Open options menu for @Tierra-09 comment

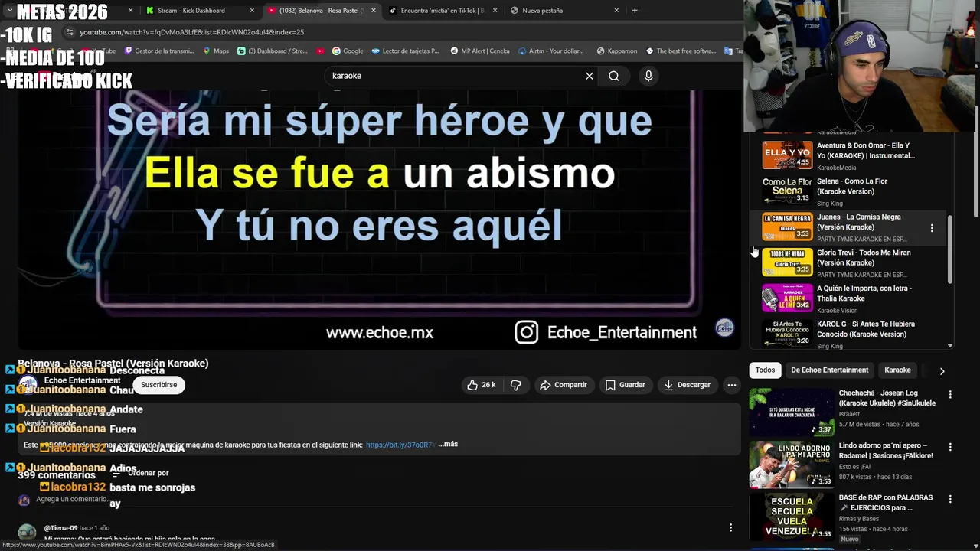pyautogui.click(x=730, y=528)
